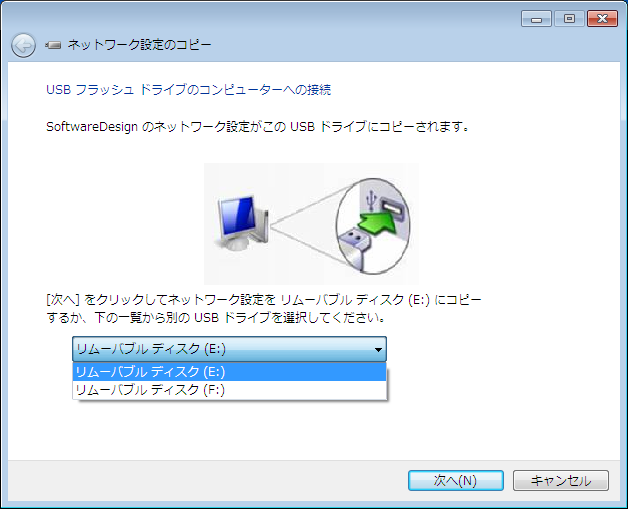Maximize the network settings copy window
The height and width of the screenshot is (509, 628).
pyautogui.click(x=569, y=19)
